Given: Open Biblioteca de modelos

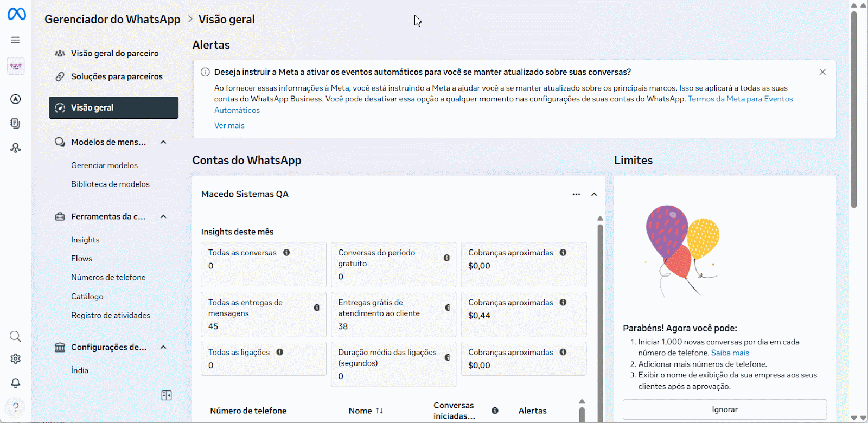Looking at the screenshot, I should click(x=110, y=184).
